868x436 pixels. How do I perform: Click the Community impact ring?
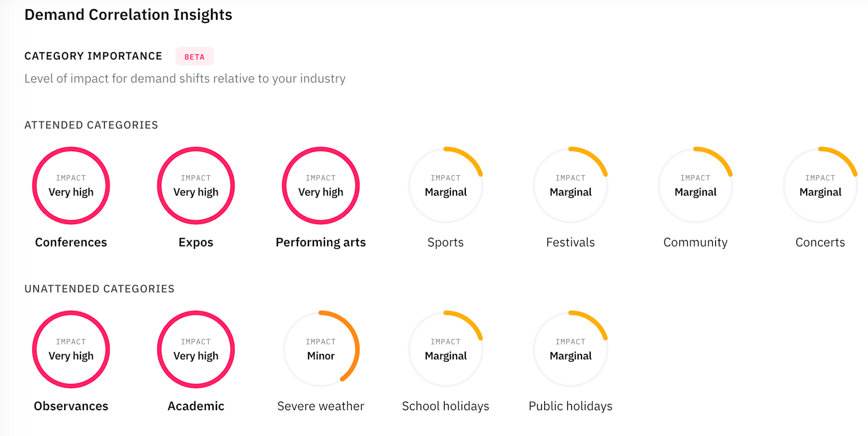695,186
